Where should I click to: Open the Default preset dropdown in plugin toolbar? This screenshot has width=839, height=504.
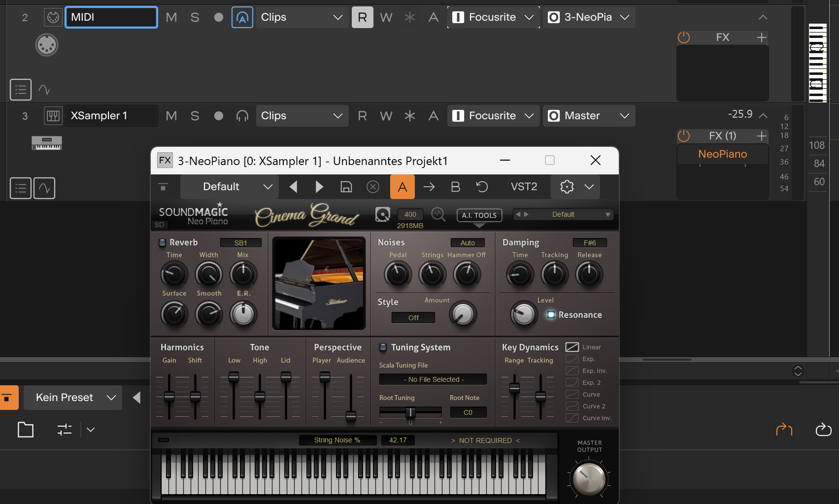click(x=230, y=187)
